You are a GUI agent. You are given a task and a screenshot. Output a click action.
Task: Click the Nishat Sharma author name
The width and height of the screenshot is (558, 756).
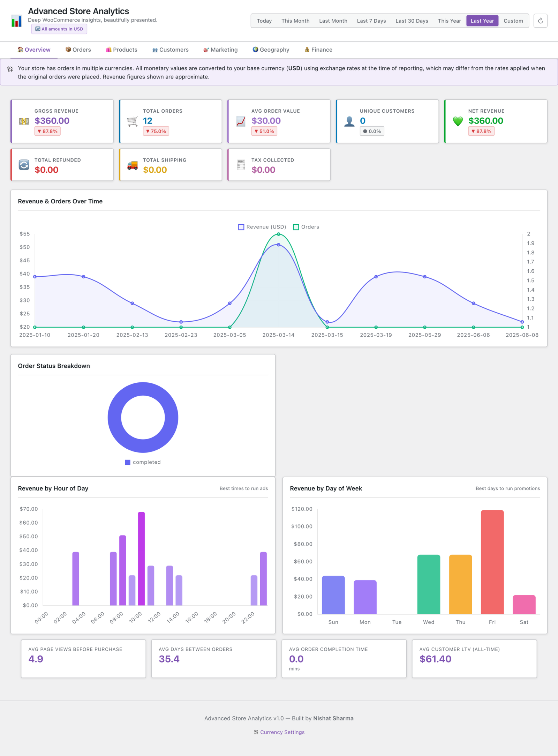click(333, 718)
